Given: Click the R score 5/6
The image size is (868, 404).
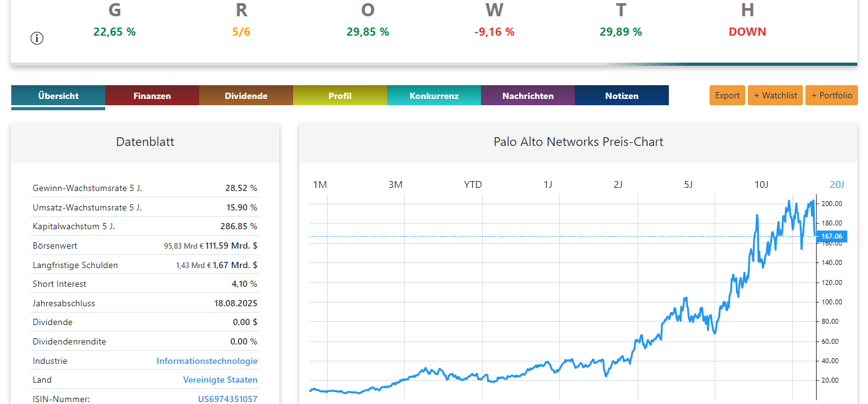Looking at the screenshot, I should click(241, 32).
